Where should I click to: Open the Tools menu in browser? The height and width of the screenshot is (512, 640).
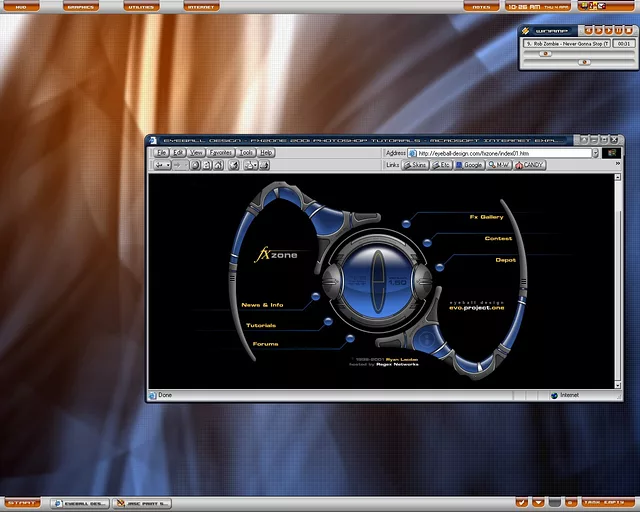247,153
